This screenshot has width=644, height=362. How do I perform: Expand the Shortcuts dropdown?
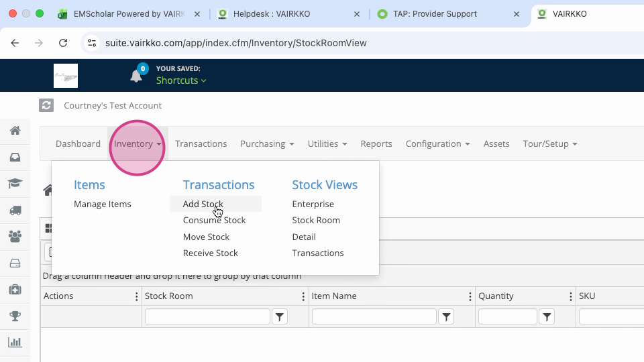181,80
